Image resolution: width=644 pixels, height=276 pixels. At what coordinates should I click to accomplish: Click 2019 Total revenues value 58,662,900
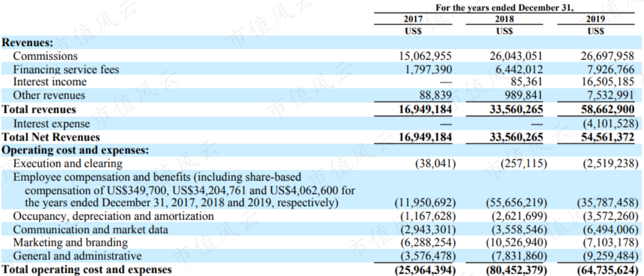[608, 109]
